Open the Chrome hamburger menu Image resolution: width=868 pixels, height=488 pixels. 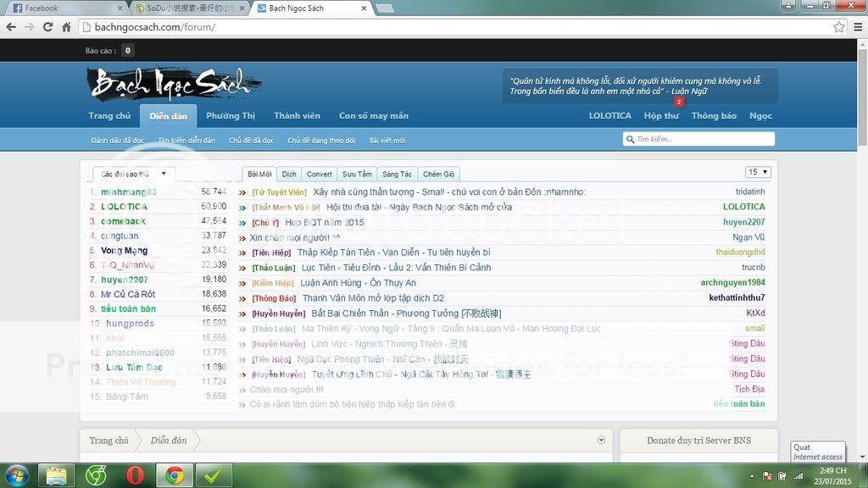[856, 27]
